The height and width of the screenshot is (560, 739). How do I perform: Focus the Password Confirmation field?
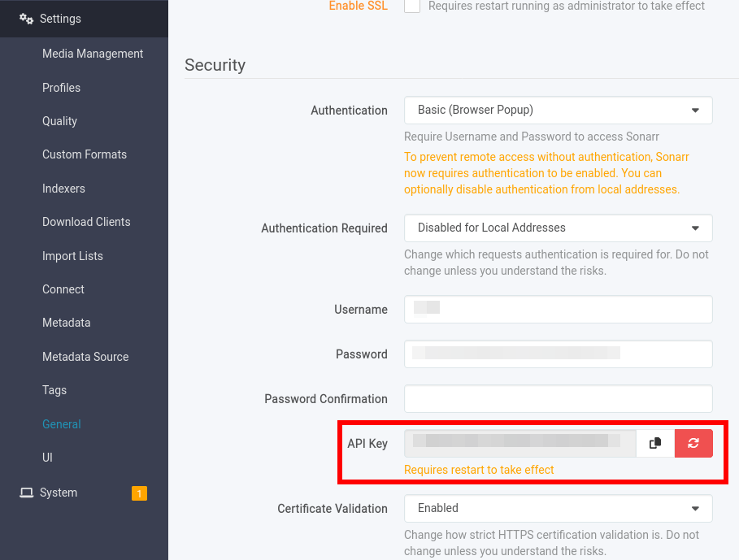coord(558,399)
